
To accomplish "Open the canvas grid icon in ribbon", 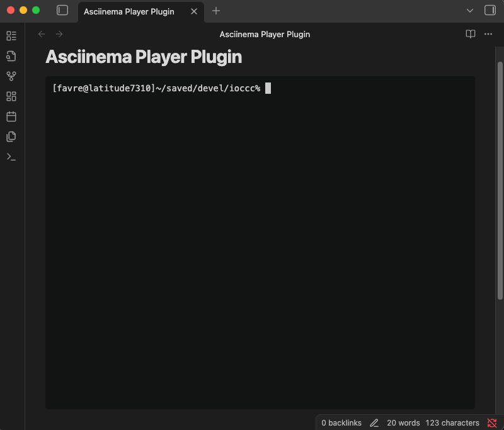I will (x=11, y=96).
